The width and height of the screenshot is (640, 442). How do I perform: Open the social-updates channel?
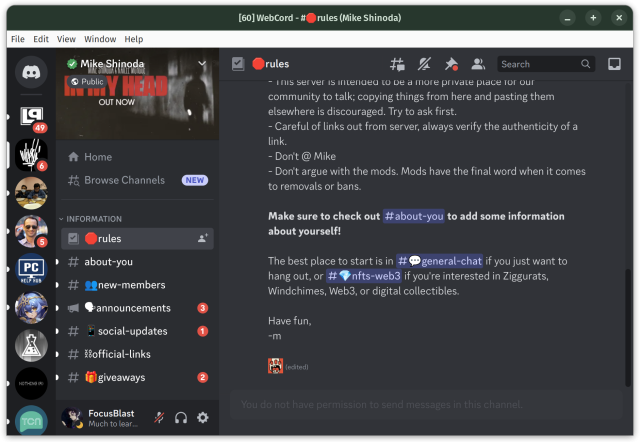click(x=137, y=331)
